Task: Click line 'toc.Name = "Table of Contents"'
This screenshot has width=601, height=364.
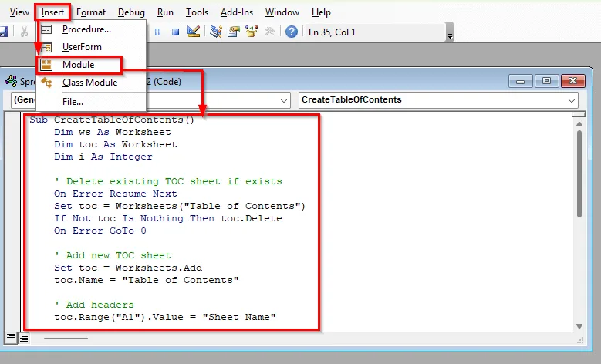Action: (x=147, y=280)
